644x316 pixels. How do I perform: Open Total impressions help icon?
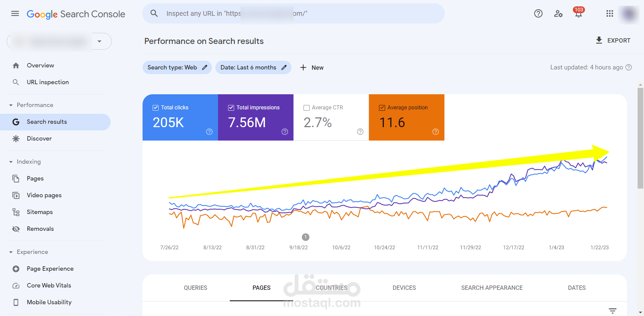285,132
